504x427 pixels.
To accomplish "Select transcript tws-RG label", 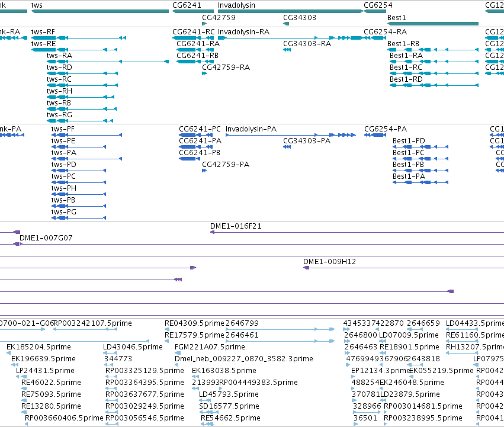I will click(59, 115).
